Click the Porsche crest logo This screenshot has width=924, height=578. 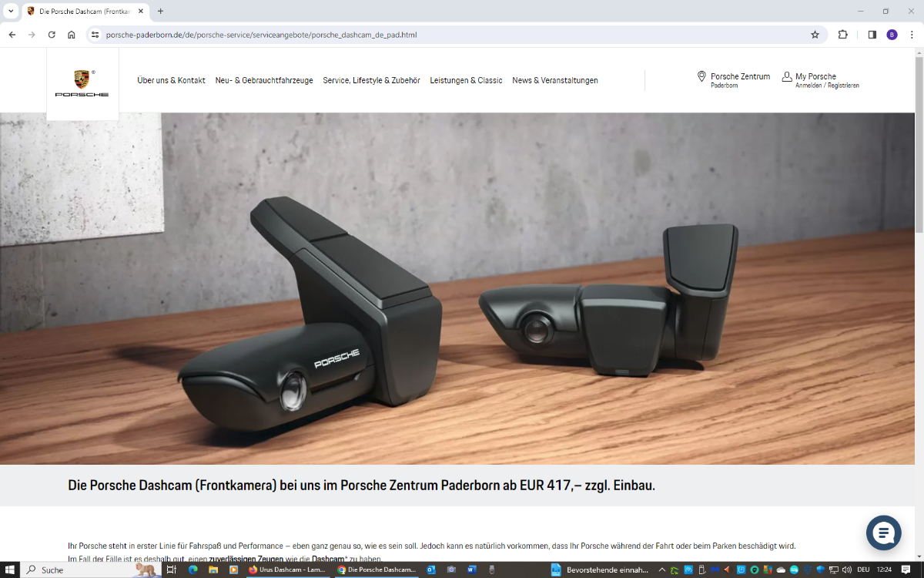click(x=82, y=79)
